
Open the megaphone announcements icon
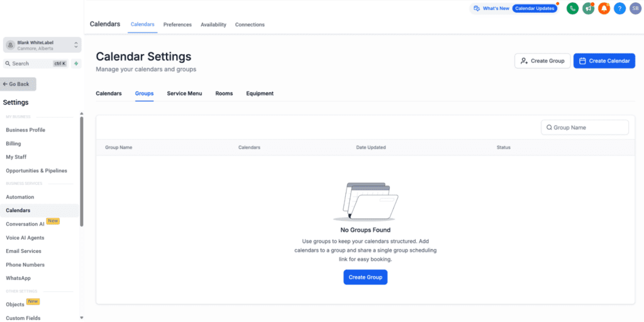pos(588,8)
